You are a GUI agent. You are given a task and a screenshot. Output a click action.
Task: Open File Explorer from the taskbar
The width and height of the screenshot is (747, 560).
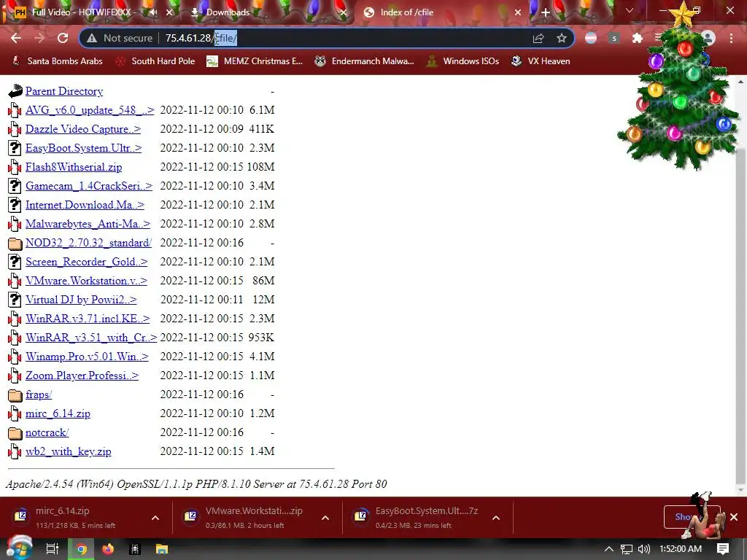162,549
